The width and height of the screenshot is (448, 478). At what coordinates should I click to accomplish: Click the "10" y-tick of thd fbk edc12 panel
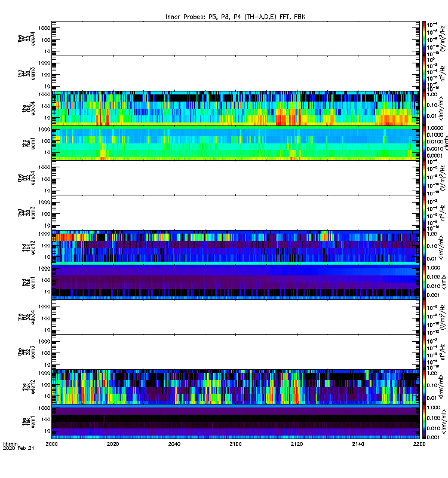pyautogui.click(x=47, y=257)
